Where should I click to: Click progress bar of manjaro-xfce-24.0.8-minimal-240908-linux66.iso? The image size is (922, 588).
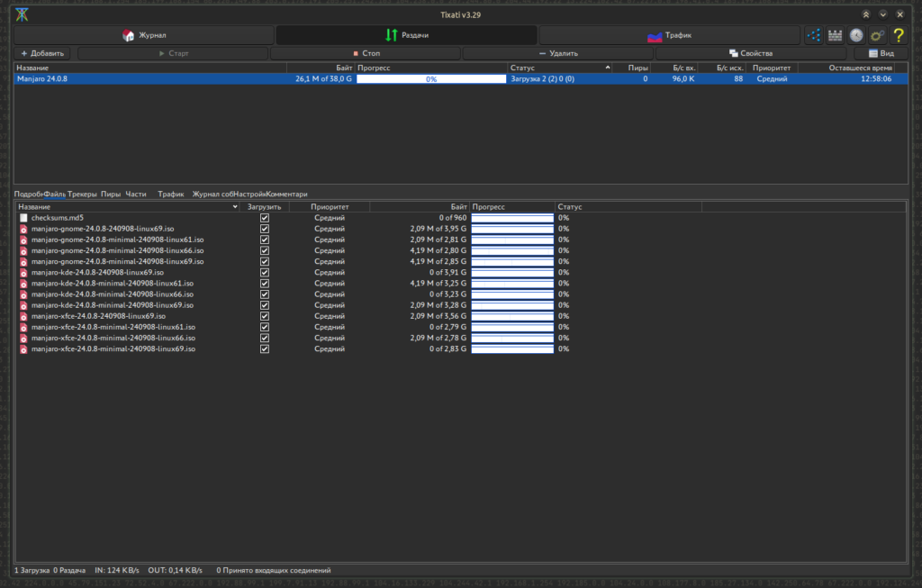click(x=512, y=338)
